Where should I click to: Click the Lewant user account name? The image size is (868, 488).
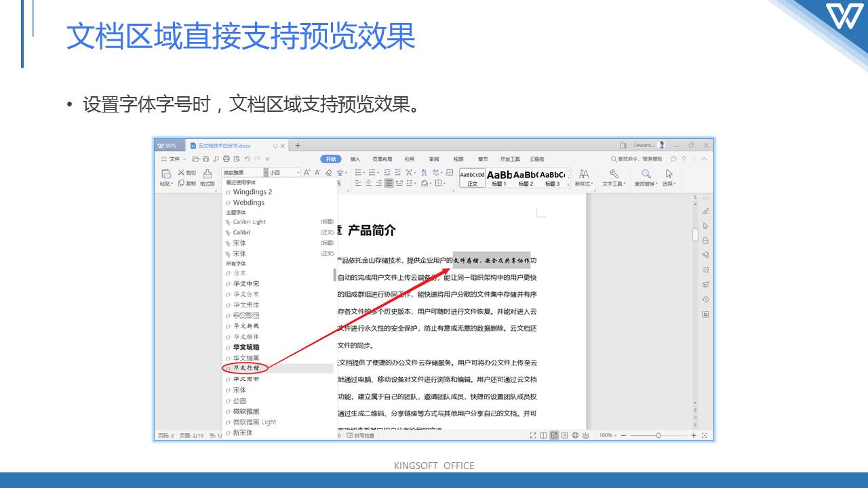pyautogui.click(x=644, y=145)
